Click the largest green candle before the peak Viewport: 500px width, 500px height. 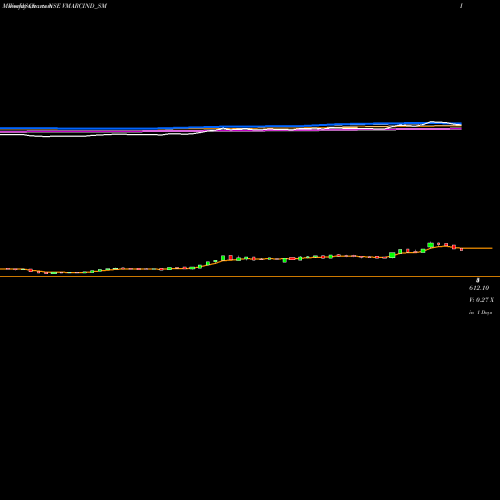392,255
